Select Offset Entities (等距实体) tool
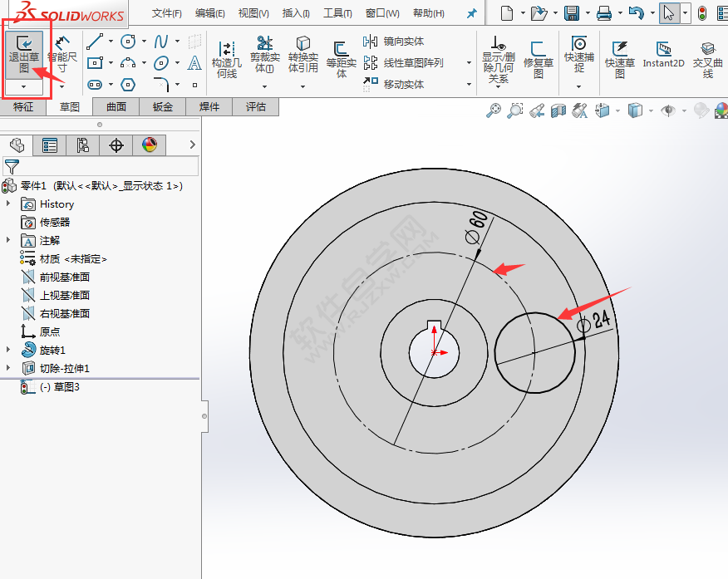Viewport: 728px width, 579px height. (342, 59)
